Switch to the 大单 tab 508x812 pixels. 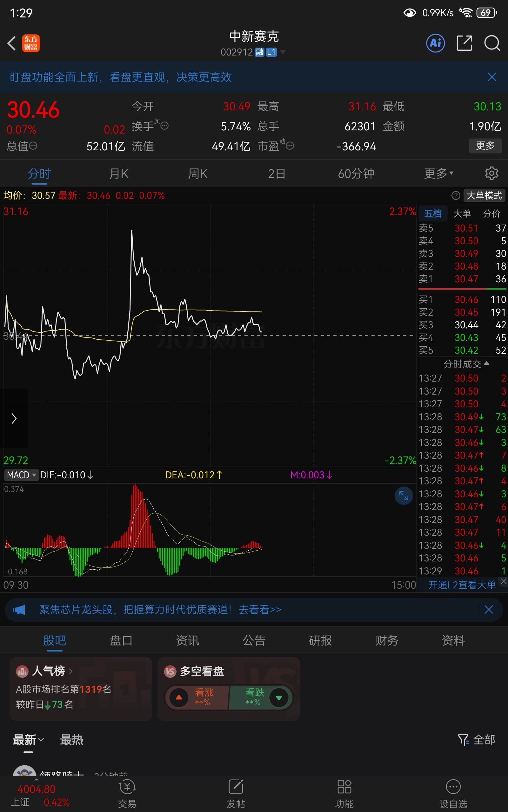(x=462, y=213)
